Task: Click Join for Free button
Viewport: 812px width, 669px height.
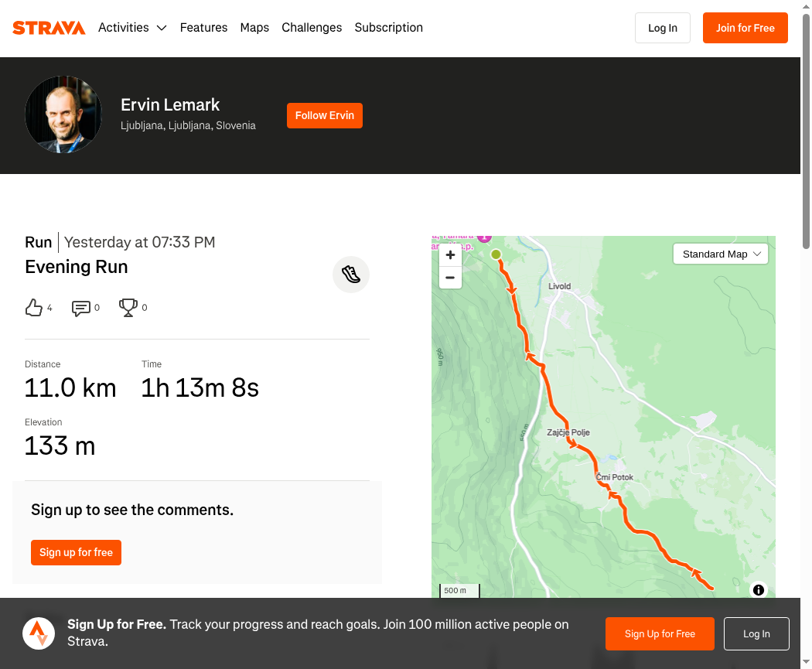Action: click(x=745, y=28)
